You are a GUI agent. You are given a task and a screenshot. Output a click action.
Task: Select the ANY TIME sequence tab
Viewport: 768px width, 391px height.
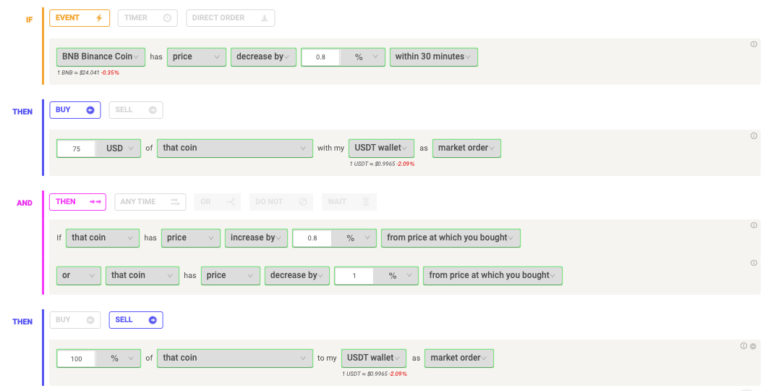click(x=150, y=202)
